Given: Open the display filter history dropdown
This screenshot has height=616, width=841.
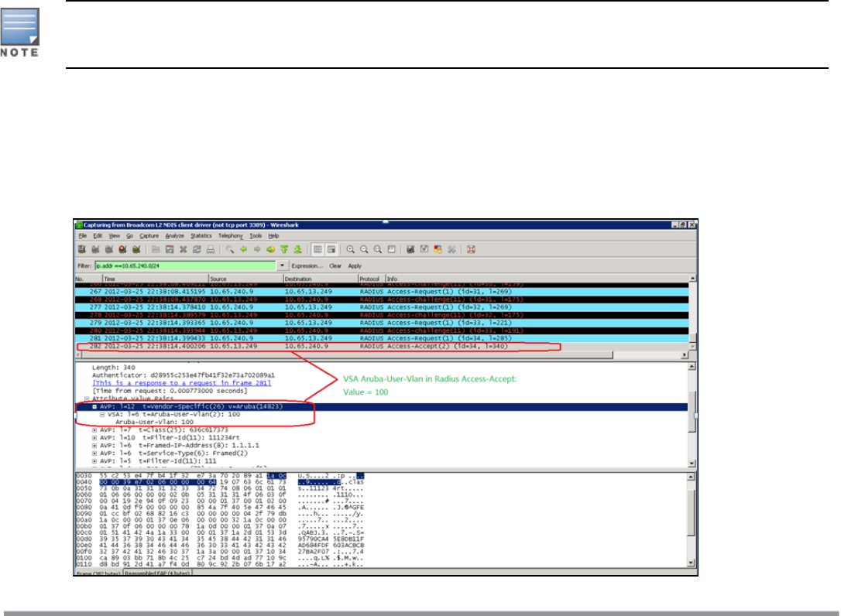Looking at the screenshot, I should [x=282, y=265].
